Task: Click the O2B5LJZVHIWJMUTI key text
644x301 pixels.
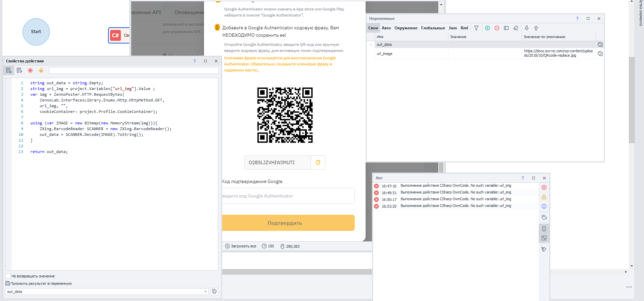Action: click(x=272, y=162)
